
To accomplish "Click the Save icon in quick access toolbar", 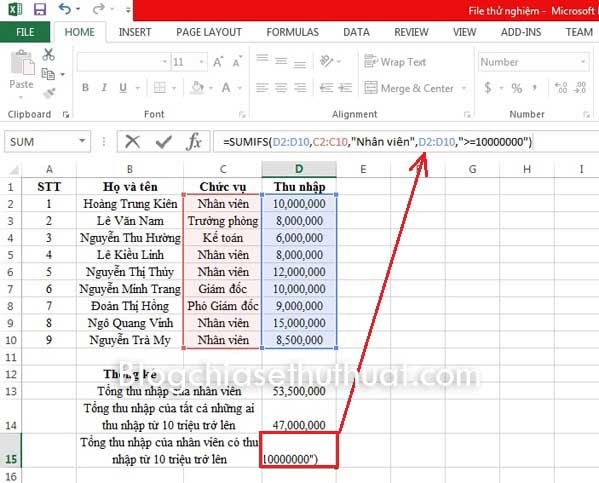I will pyautogui.click(x=39, y=9).
